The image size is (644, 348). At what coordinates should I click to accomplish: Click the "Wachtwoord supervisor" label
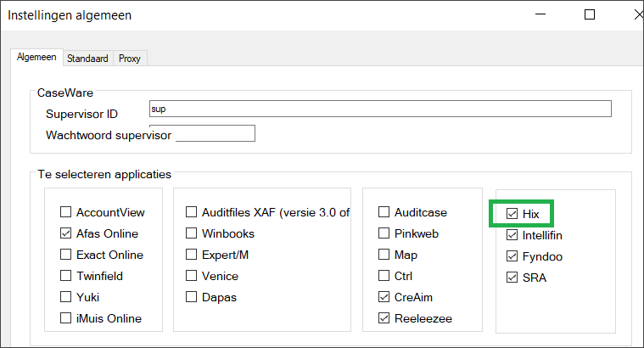(x=109, y=135)
